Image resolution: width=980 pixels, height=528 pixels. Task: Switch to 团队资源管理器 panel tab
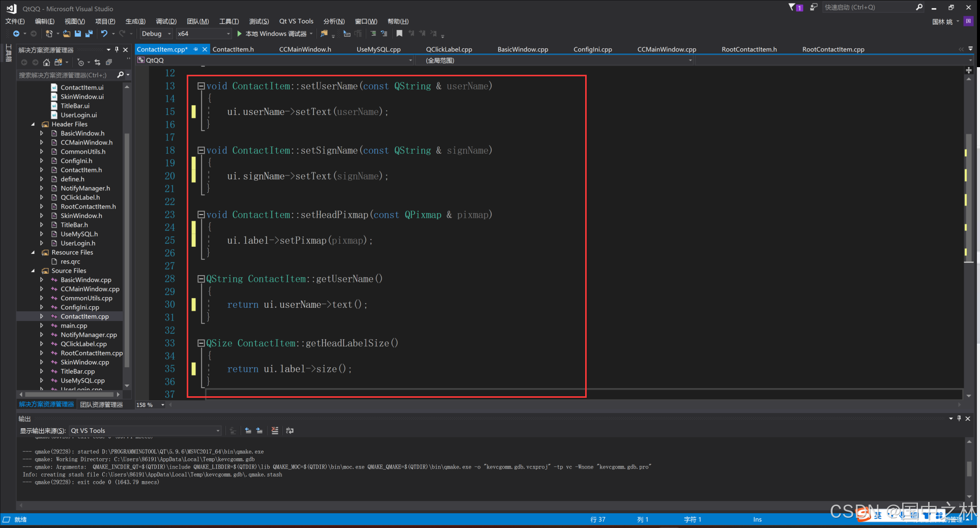pyautogui.click(x=101, y=404)
